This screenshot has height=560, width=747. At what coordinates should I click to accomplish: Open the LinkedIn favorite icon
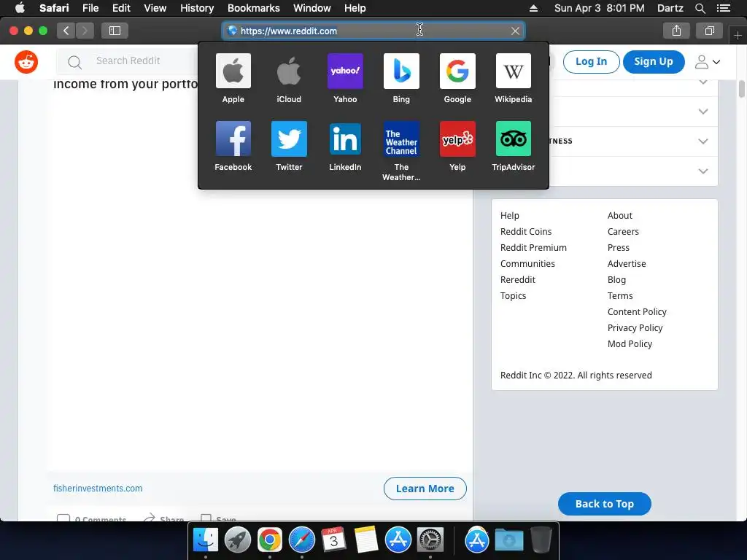(345, 139)
